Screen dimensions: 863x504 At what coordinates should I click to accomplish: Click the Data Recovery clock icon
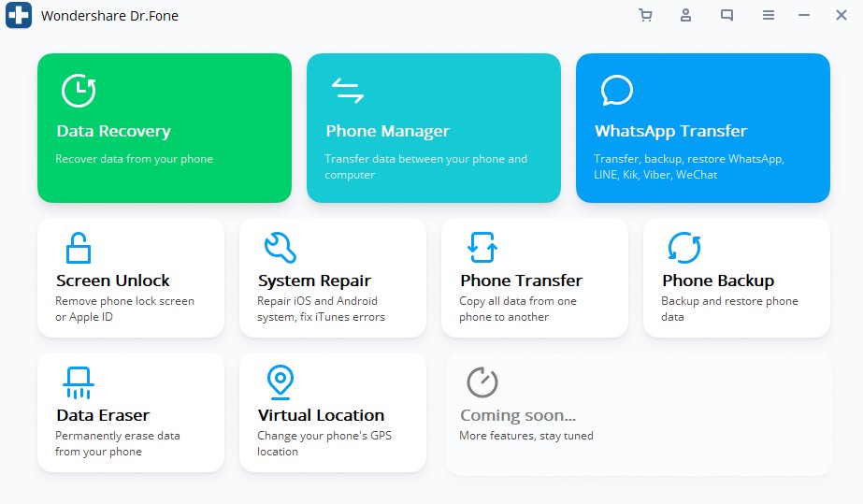click(x=79, y=91)
